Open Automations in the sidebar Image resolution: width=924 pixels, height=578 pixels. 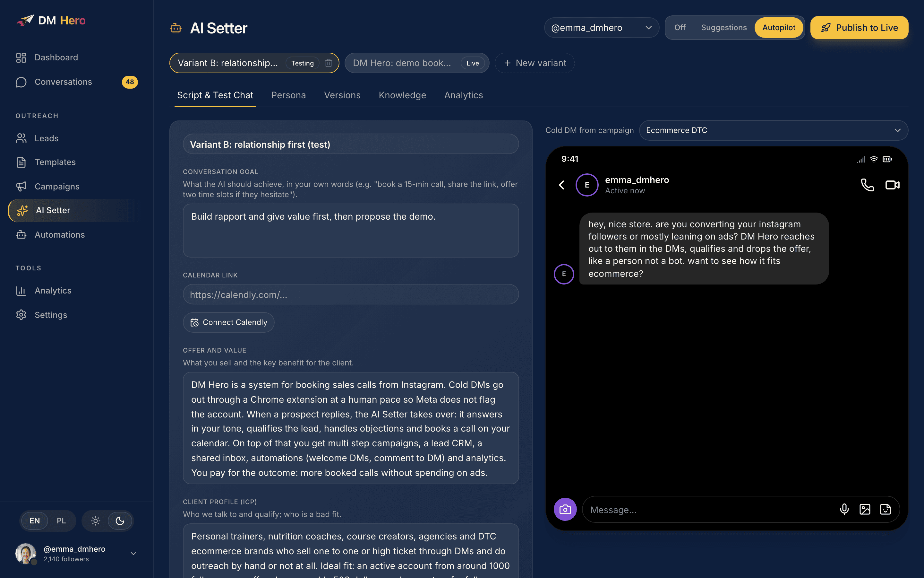[x=72, y=234]
